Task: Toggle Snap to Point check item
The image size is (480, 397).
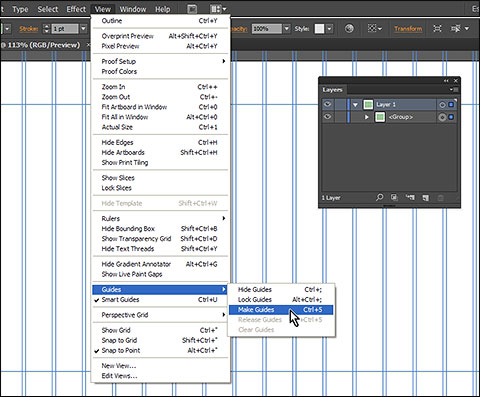Action: (x=159, y=350)
